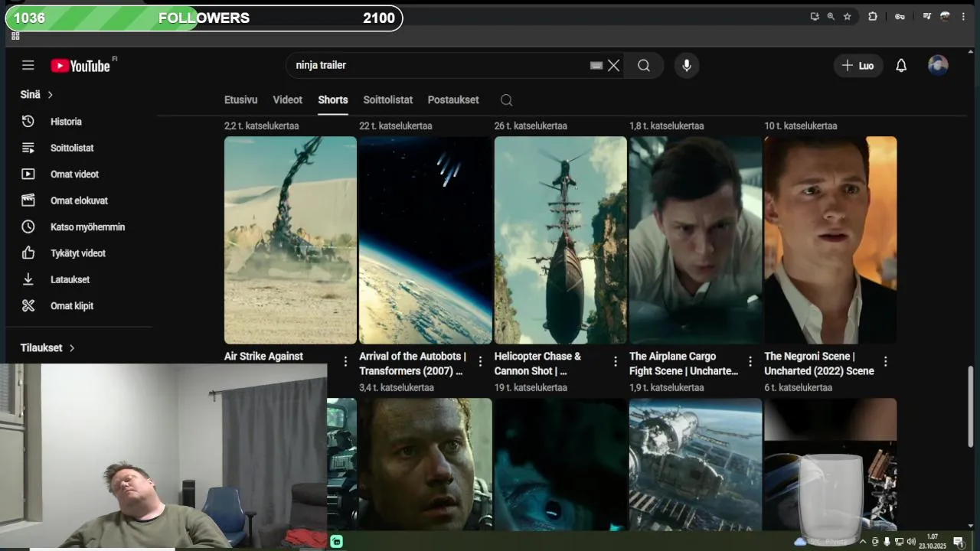Switch to the Etusivu tab
Image resolution: width=980 pixels, height=551 pixels.
[x=240, y=100]
